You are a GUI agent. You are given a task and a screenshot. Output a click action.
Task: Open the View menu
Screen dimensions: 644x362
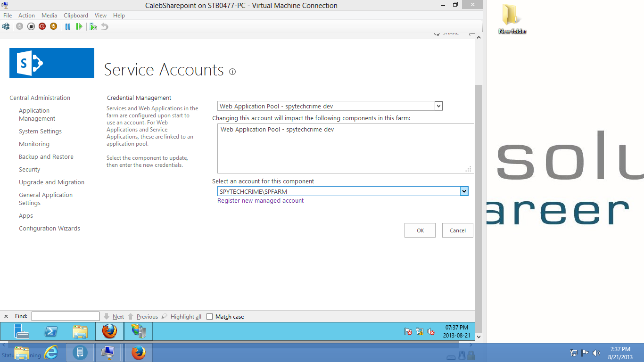[x=100, y=16]
